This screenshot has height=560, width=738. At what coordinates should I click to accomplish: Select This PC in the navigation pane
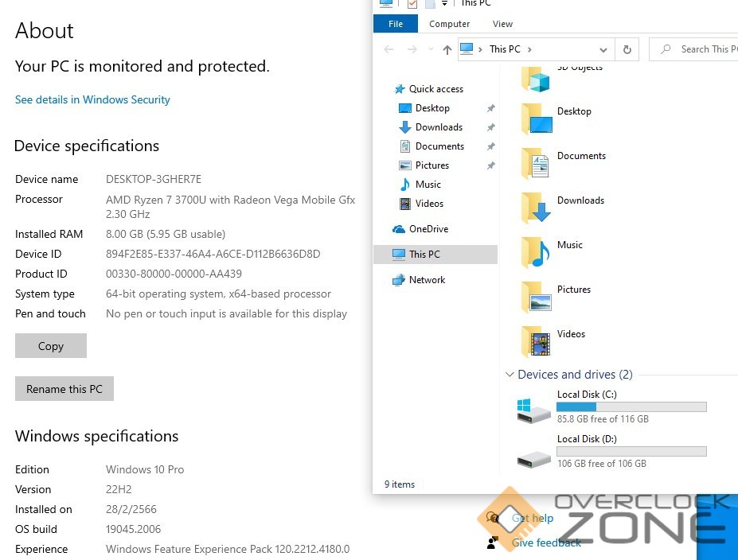435,255
